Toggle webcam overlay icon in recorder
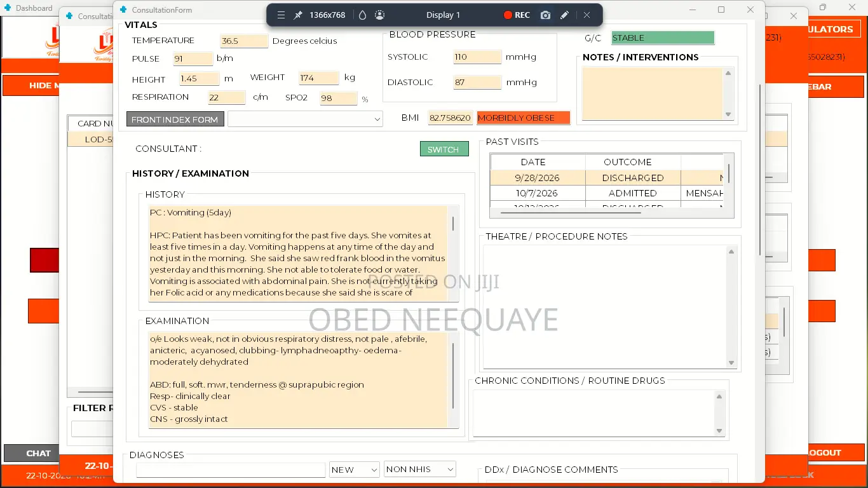868x488 pixels. pos(379,15)
